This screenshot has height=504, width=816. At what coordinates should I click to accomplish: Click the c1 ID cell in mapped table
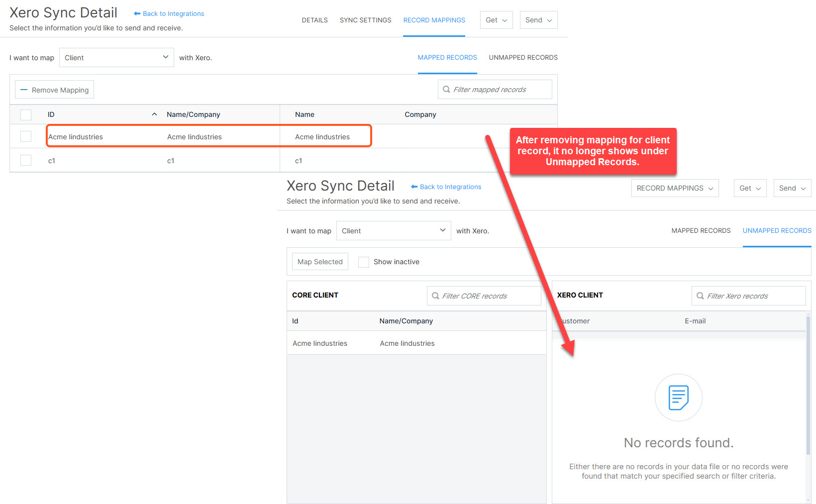click(x=52, y=161)
